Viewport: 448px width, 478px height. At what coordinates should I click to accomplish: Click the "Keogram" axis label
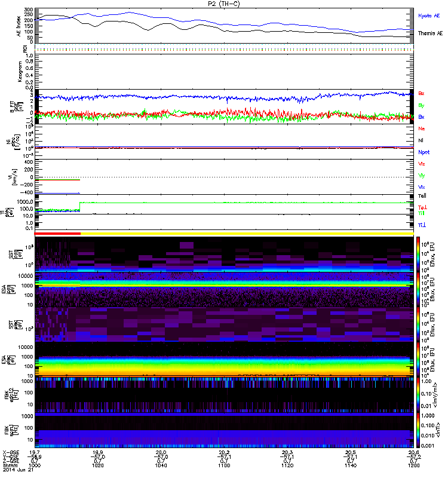(x=20, y=71)
